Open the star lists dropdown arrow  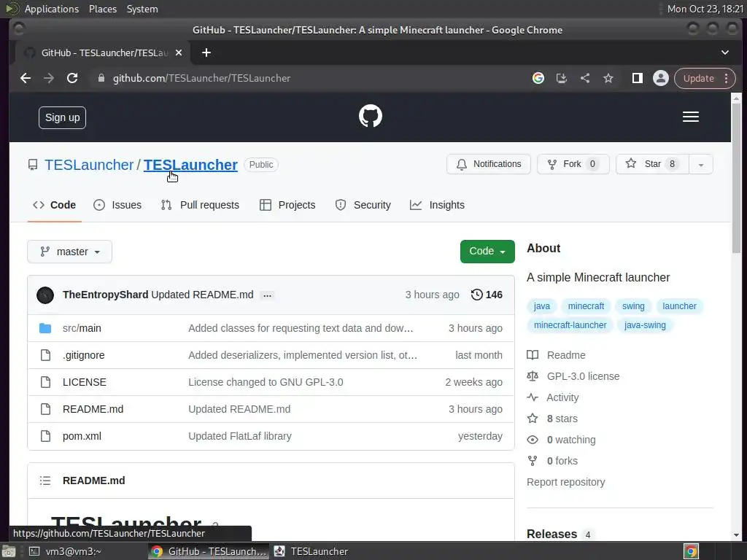(701, 164)
